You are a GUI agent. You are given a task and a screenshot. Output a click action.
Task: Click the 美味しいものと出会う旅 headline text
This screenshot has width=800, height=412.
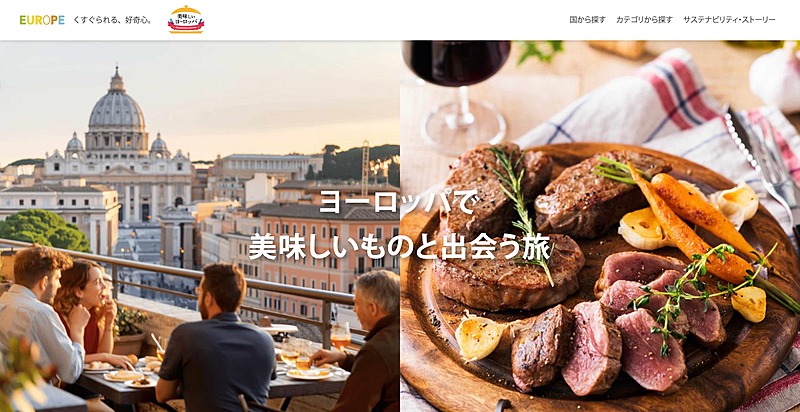pos(399,246)
